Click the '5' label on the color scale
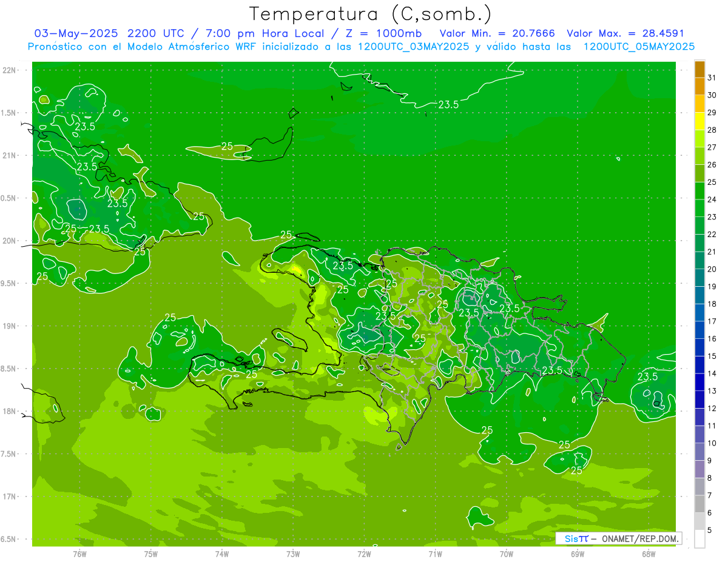728x562 pixels. tap(710, 530)
